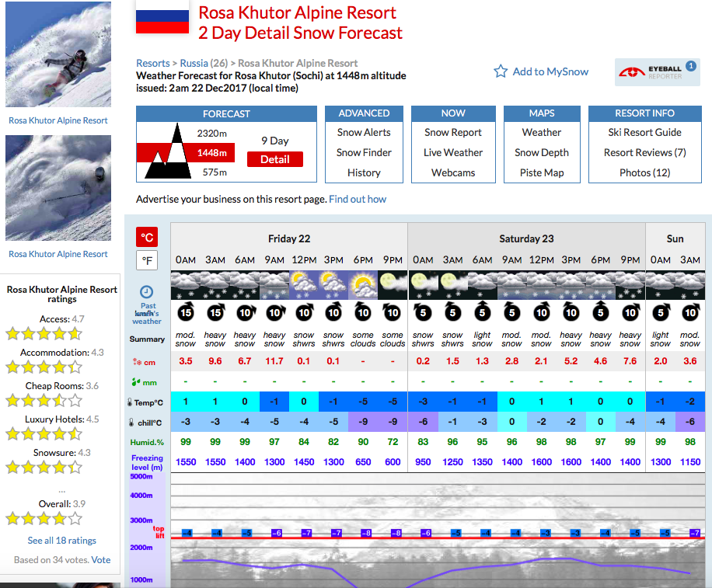Image resolution: width=712 pixels, height=588 pixels.
Task: Click the Add to MySnow link text
Action: [550, 71]
